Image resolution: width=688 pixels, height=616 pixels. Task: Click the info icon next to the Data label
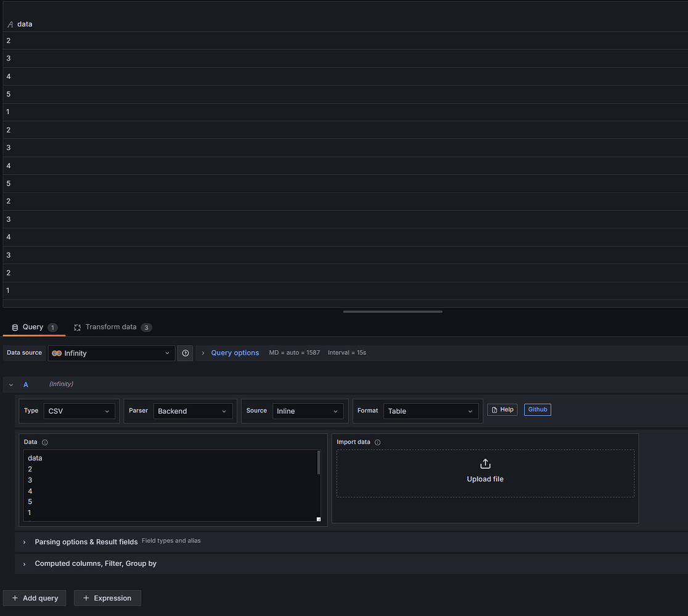[43, 442]
